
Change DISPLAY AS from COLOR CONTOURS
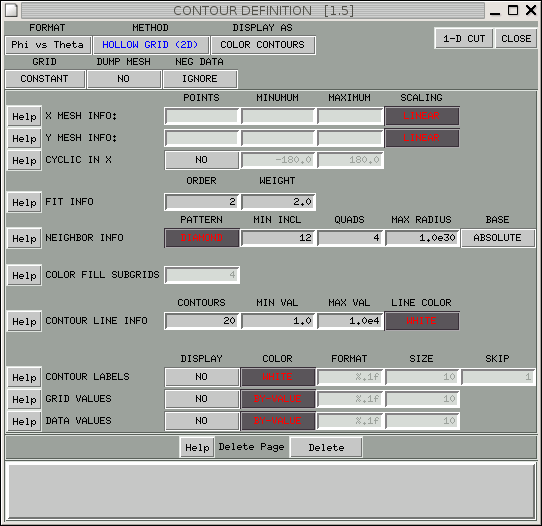(263, 45)
